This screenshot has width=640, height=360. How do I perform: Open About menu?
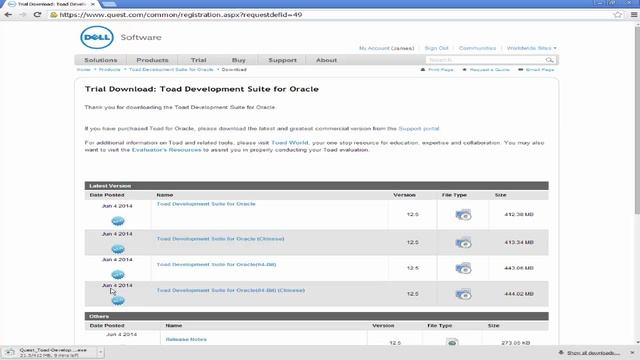tap(326, 60)
